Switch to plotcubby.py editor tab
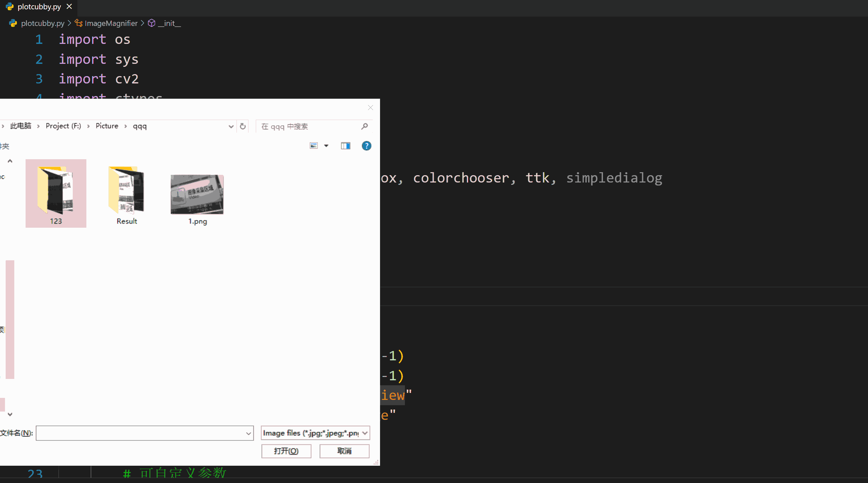 [39, 7]
